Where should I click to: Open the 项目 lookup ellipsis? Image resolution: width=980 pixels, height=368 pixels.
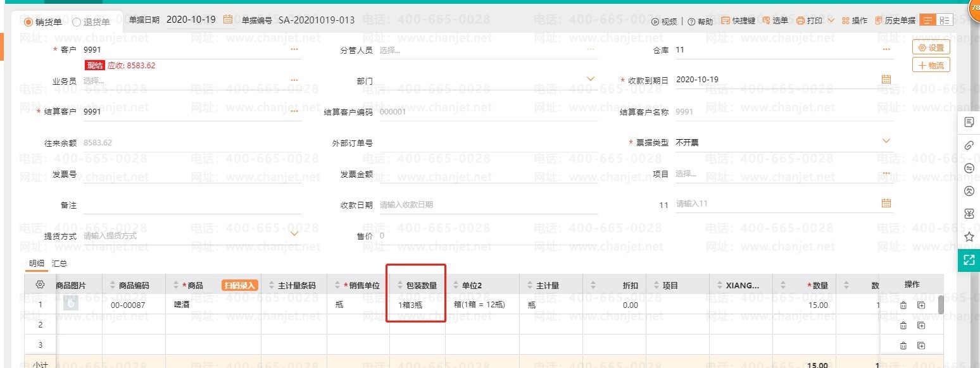pyautogui.click(x=886, y=173)
